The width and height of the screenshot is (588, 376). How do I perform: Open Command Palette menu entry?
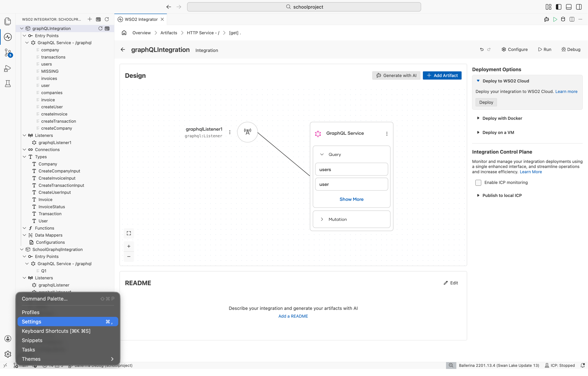click(x=68, y=299)
